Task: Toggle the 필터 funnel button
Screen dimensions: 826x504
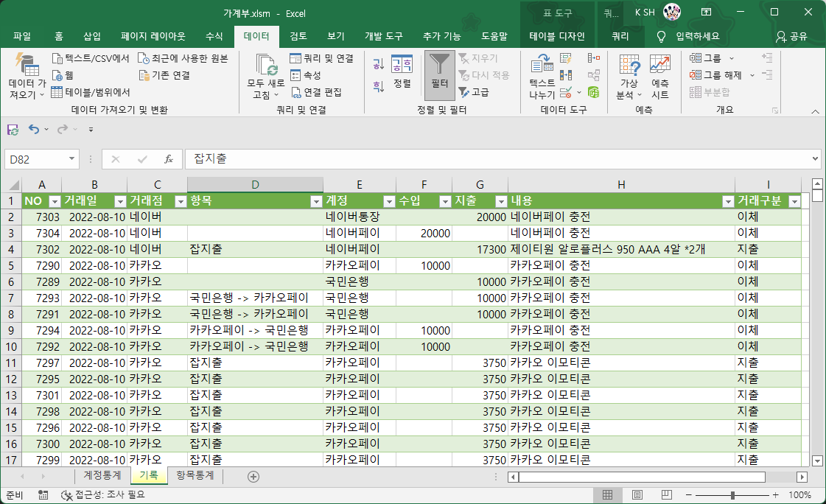Action: click(x=439, y=75)
